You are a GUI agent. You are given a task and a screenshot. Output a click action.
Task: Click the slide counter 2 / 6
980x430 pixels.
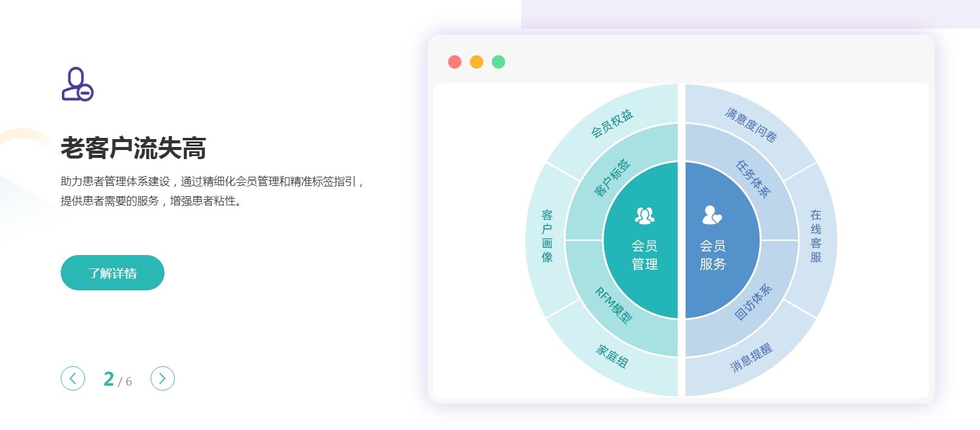coord(118,379)
